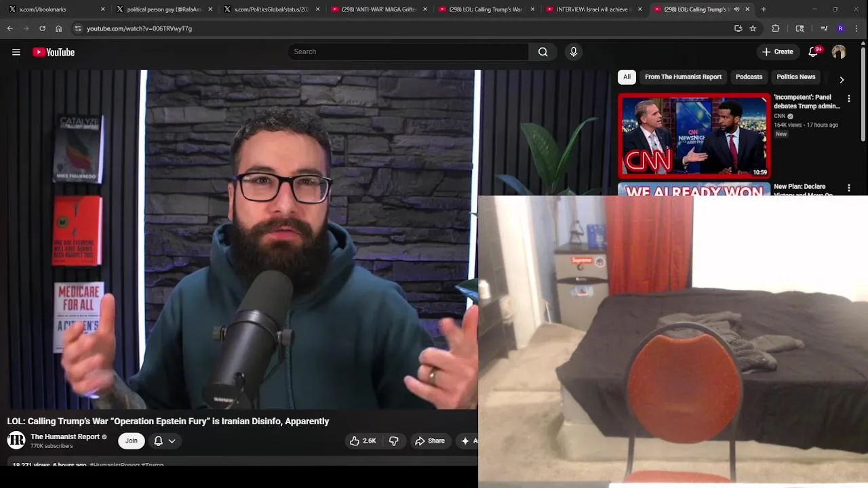View site information icon in address bar
868x488 pixels.
pyautogui.click(x=78, y=28)
